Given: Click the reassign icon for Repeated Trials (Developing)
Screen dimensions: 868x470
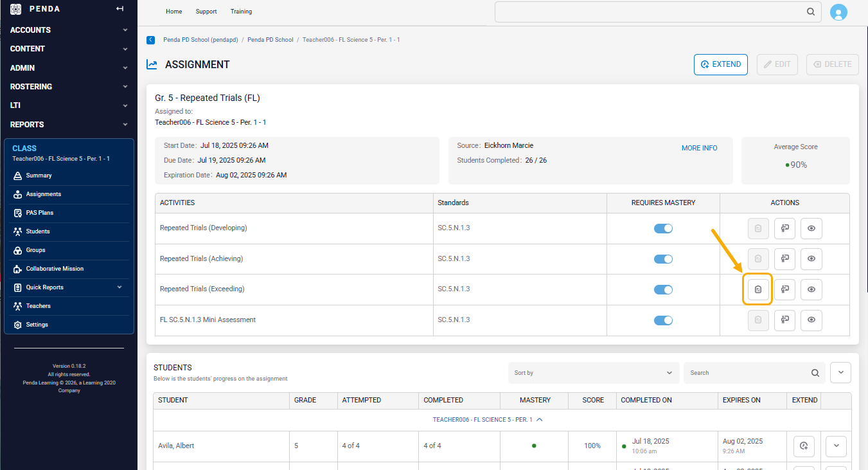Looking at the screenshot, I should pos(785,228).
